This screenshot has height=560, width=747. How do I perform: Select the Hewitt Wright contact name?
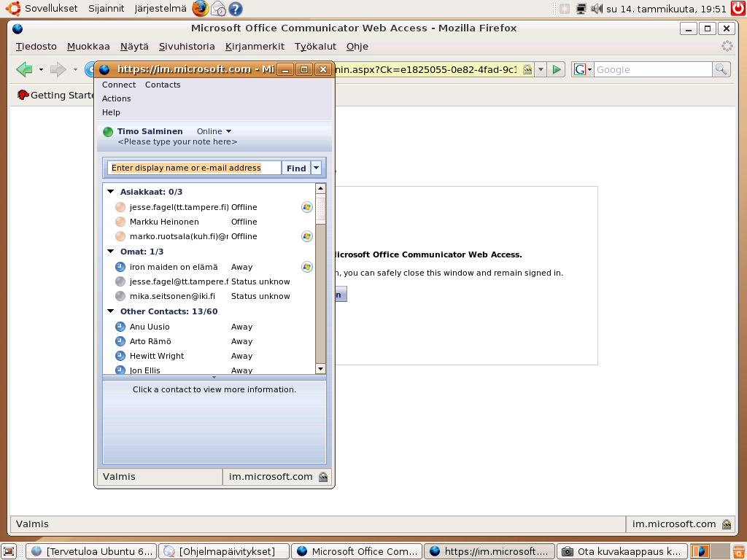[157, 356]
